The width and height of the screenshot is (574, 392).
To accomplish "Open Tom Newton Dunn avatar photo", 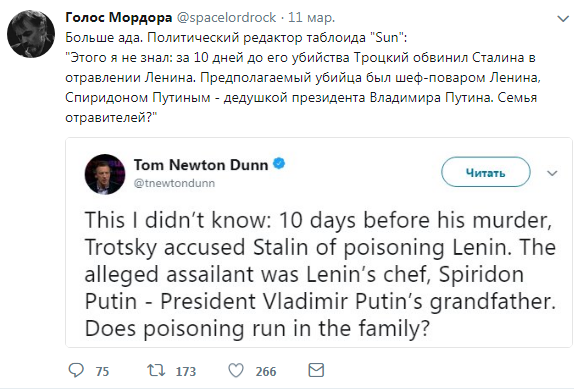I will pos(105,174).
